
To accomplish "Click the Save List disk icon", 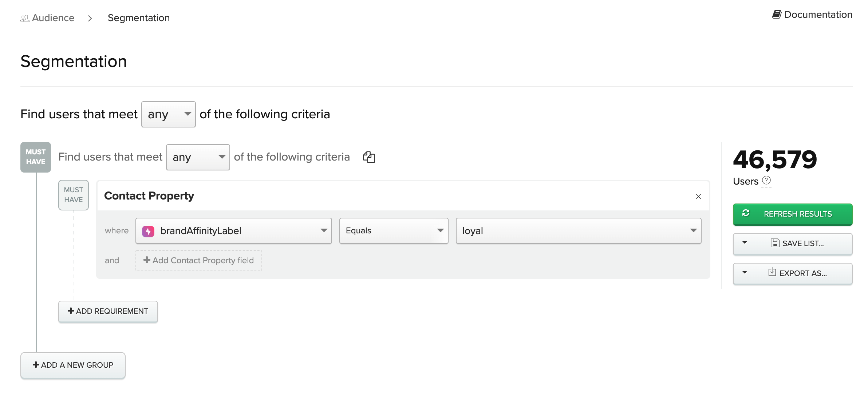I will click(775, 243).
